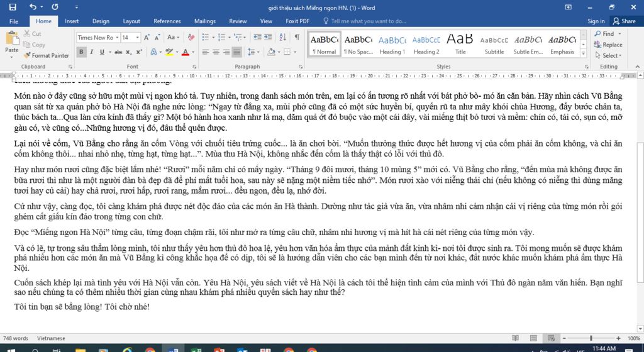
Task: Switch to the Layout tab
Action: point(131,21)
